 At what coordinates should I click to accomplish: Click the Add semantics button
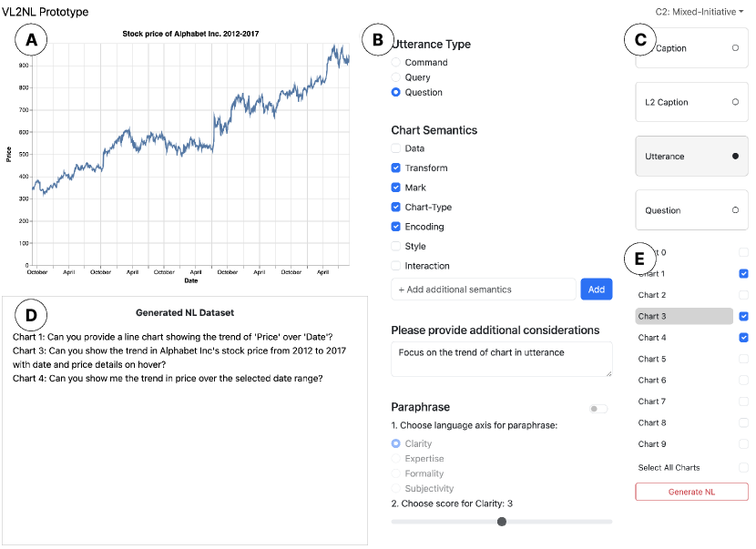click(596, 290)
